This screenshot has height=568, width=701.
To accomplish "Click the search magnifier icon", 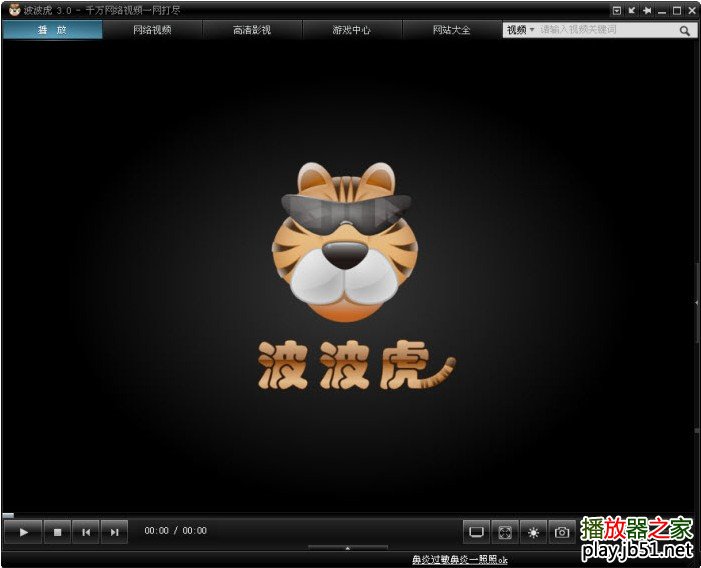I will point(684,30).
